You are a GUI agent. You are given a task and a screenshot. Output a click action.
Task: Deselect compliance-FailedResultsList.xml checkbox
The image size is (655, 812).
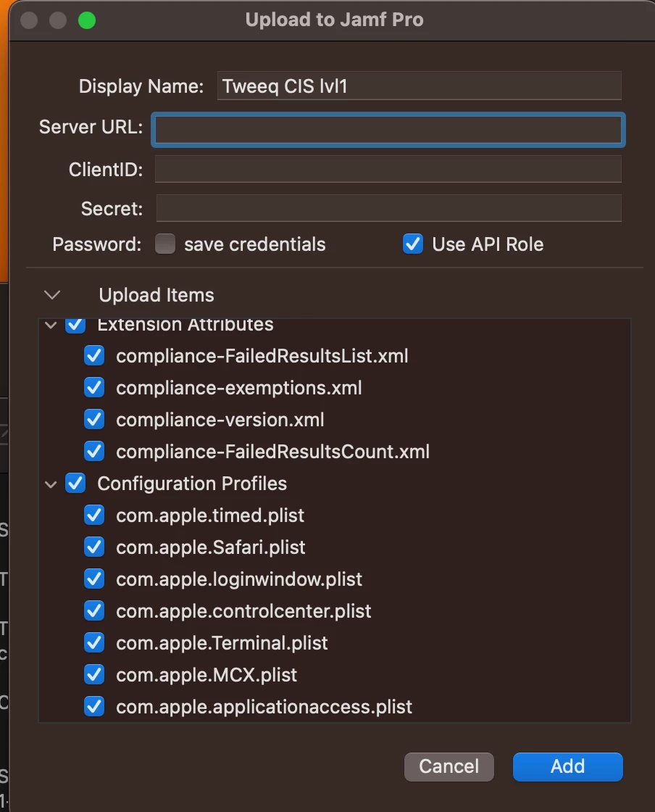click(x=94, y=356)
